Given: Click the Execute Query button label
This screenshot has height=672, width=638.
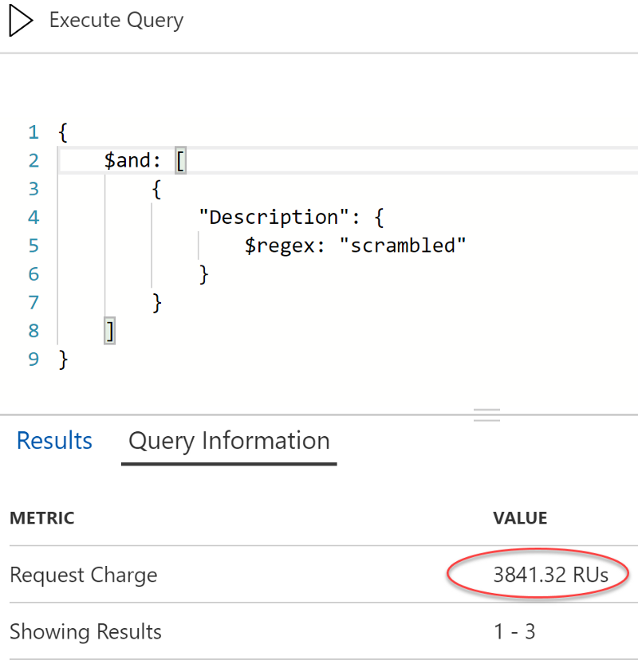Looking at the screenshot, I should (115, 20).
